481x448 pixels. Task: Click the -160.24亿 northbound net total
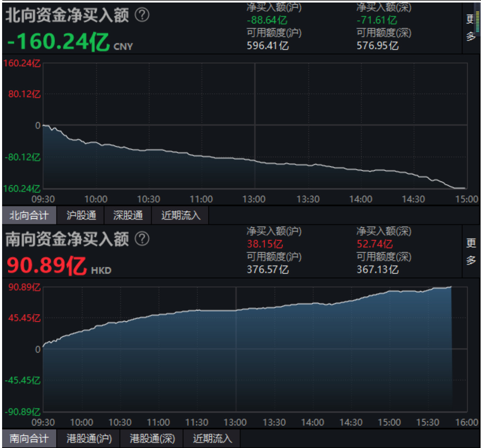[x=59, y=42]
